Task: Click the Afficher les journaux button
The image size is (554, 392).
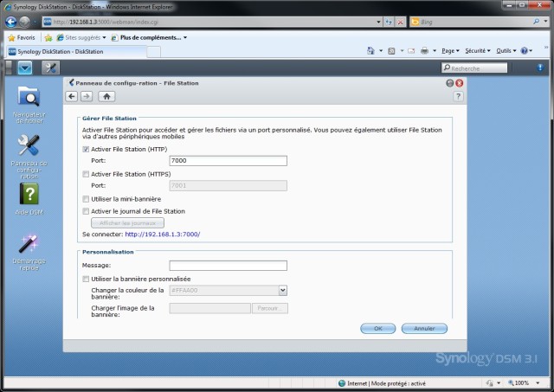Action: pyautogui.click(x=127, y=223)
